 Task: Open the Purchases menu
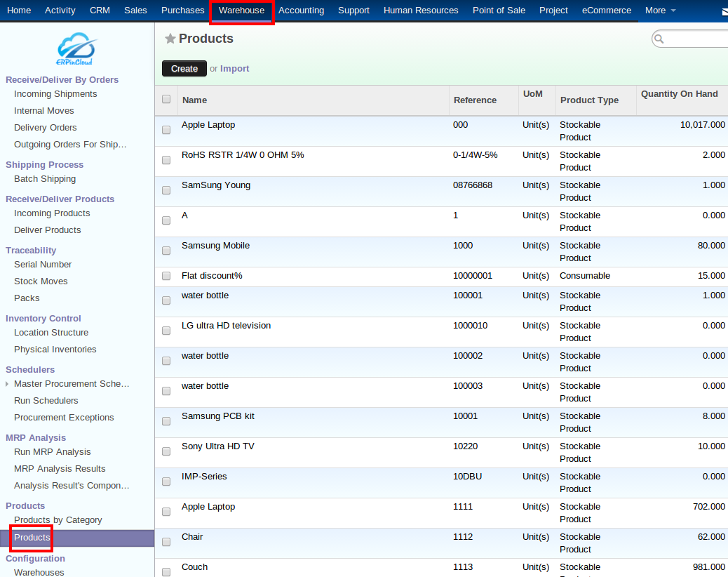pyautogui.click(x=183, y=11)
